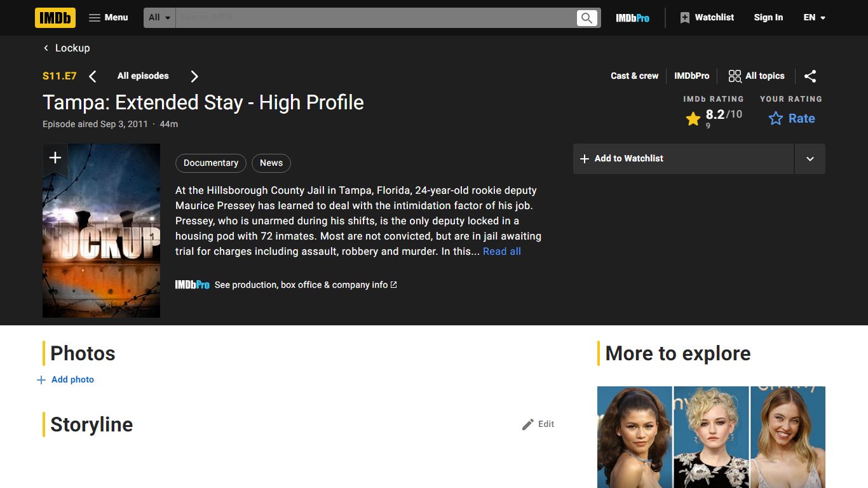Open the hamburger Menu
This screenshot has height=488, width=868.
coord(108,18)
